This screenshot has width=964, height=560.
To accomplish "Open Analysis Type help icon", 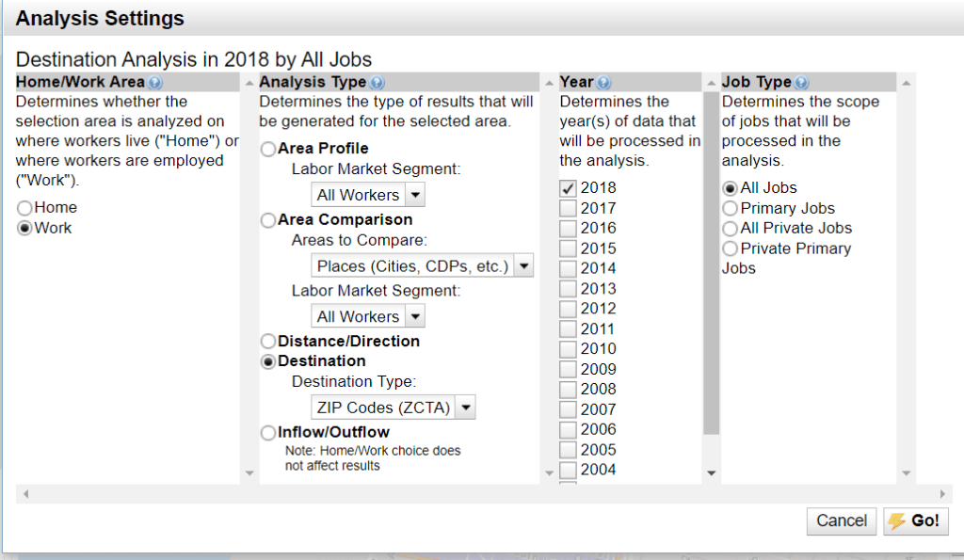I will (378, 83).
